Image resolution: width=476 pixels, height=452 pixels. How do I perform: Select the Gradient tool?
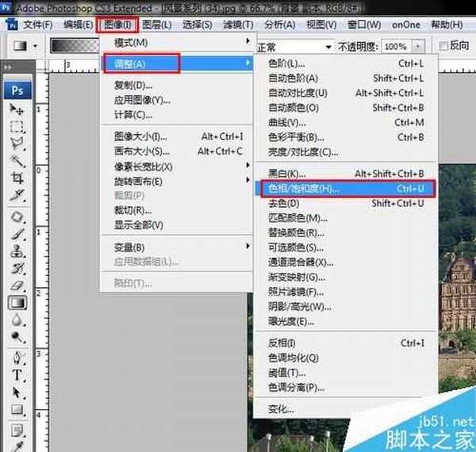coord(17,303)
